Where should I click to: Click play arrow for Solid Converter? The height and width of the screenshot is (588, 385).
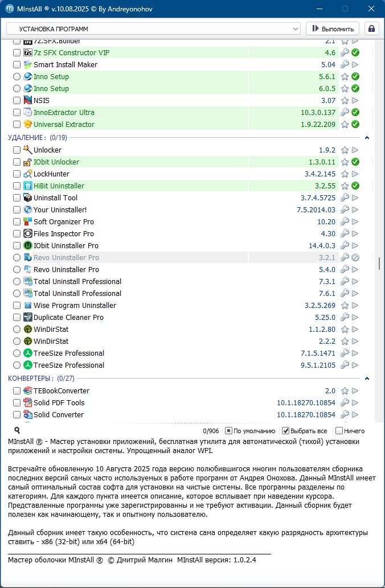[x=355, y=415]
